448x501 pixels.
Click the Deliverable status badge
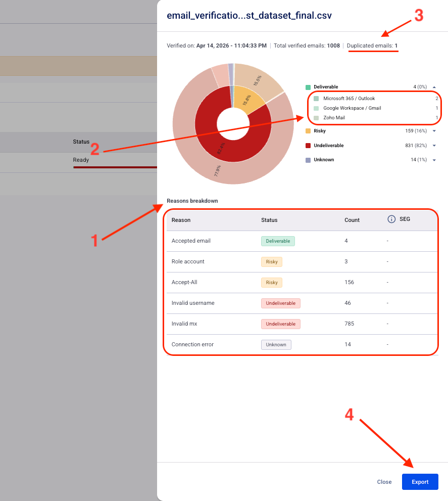(278, 241)
